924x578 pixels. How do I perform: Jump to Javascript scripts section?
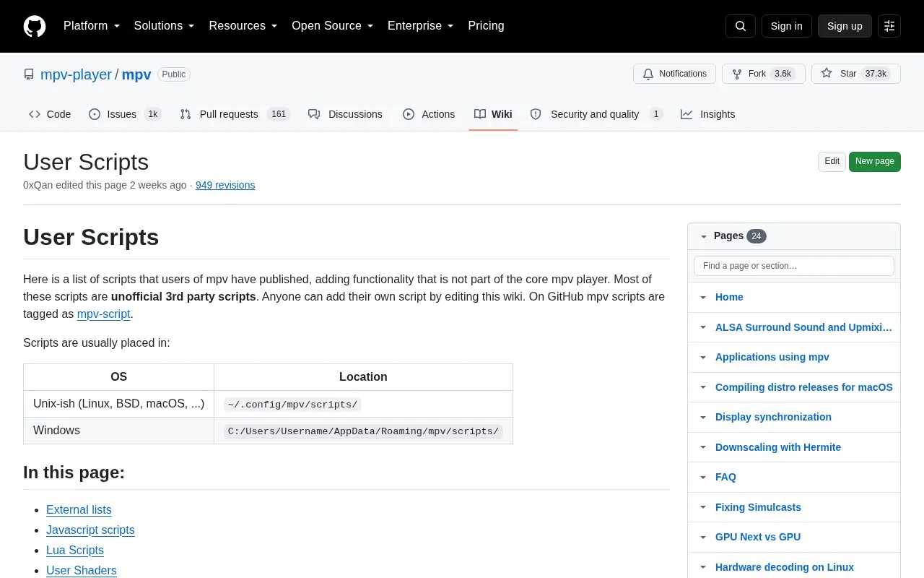90,530
